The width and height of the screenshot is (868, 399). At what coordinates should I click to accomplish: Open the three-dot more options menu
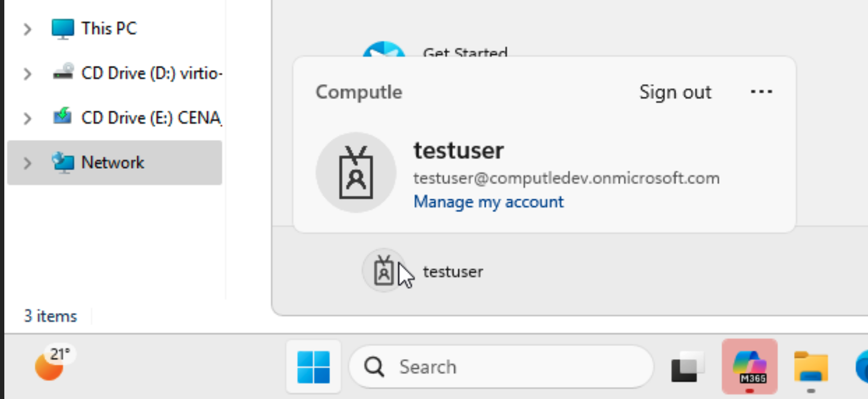click(x=761, y=91)
